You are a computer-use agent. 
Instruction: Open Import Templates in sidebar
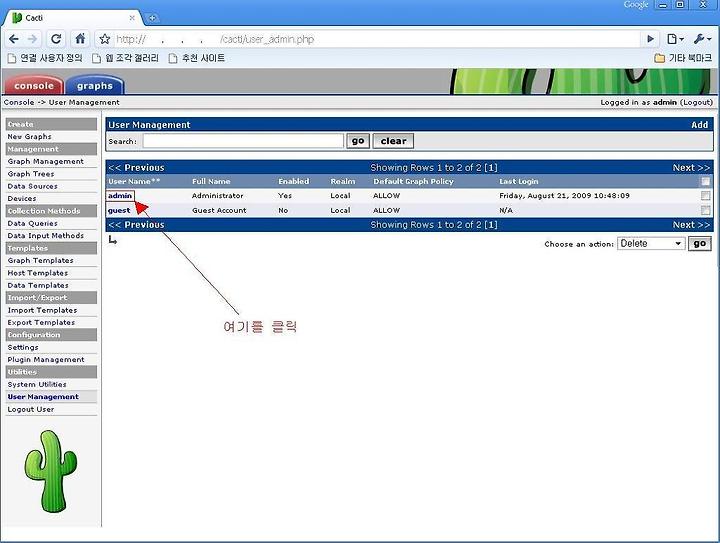pos(42,310)
